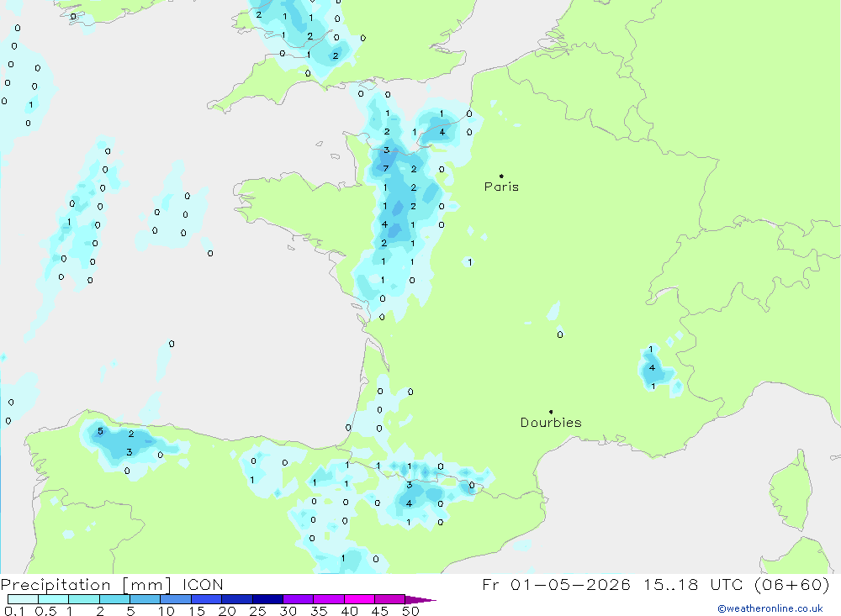Screen dimensions: 841x616
Task: Click the precipitation value '5' in northwest Spain
Action: [x=100, y=431]
